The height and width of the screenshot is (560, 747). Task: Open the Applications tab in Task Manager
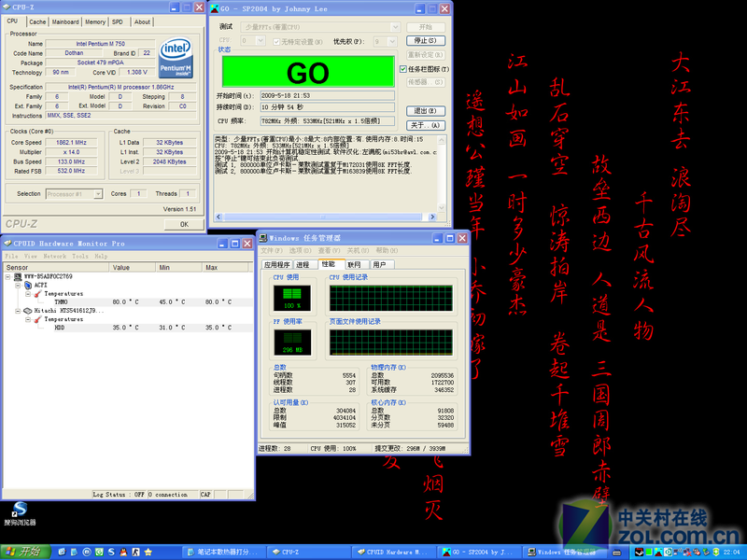[x=277, y=265]
